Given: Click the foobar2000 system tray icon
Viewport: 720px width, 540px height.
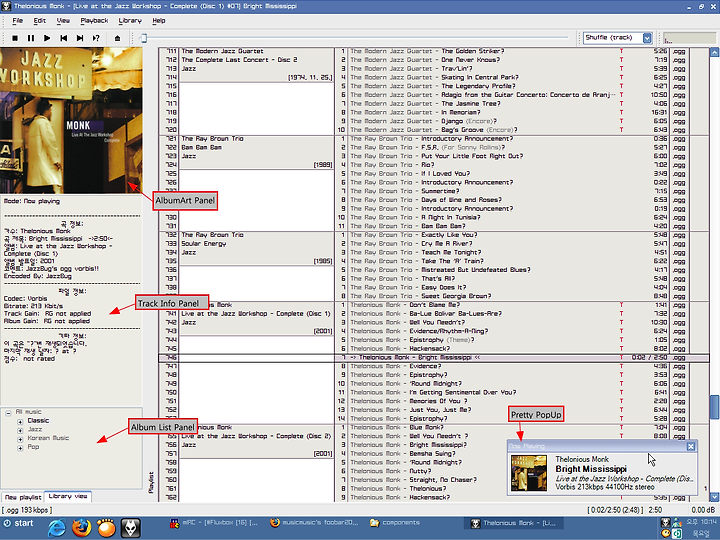Looking at the screenshot, I should click(665, 522).
